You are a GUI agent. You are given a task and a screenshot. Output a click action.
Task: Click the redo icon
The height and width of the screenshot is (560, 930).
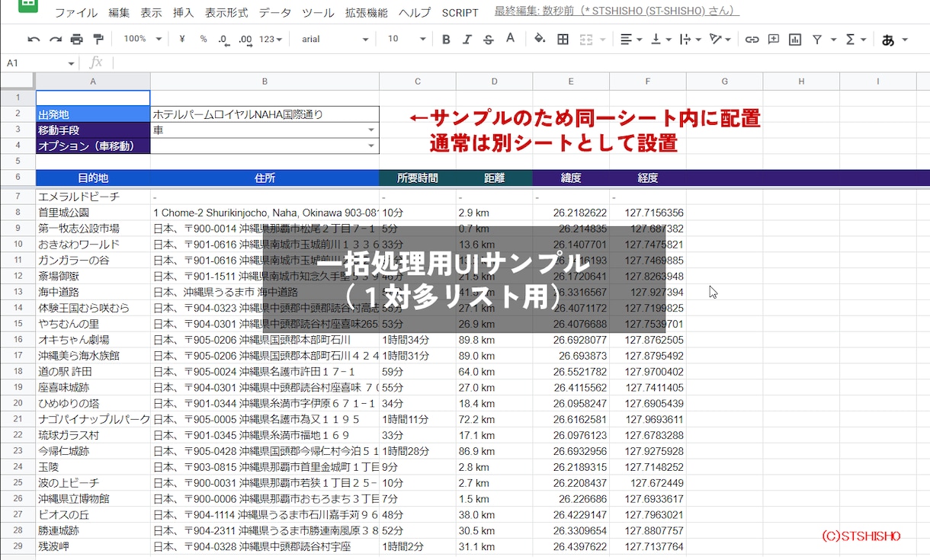pos(55,39)
